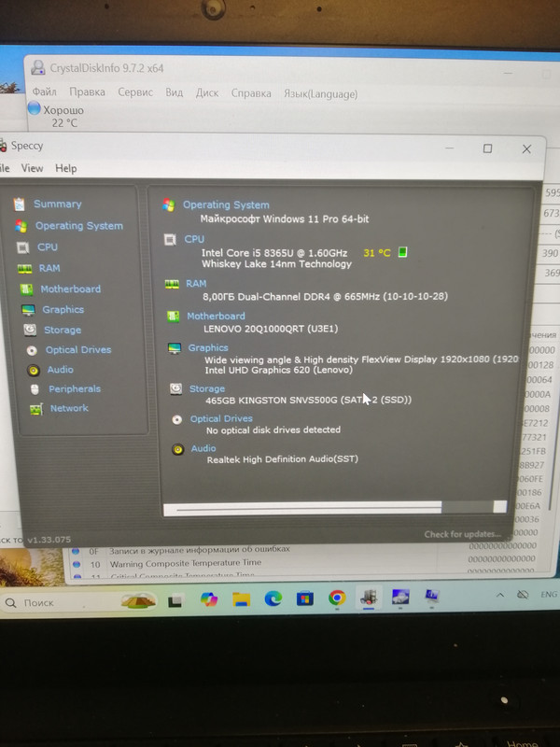Image resolution: width=560 pixels, height=747 pixels.
Task: Select Optical Drives in the sidebar
Action: [78, 349]
